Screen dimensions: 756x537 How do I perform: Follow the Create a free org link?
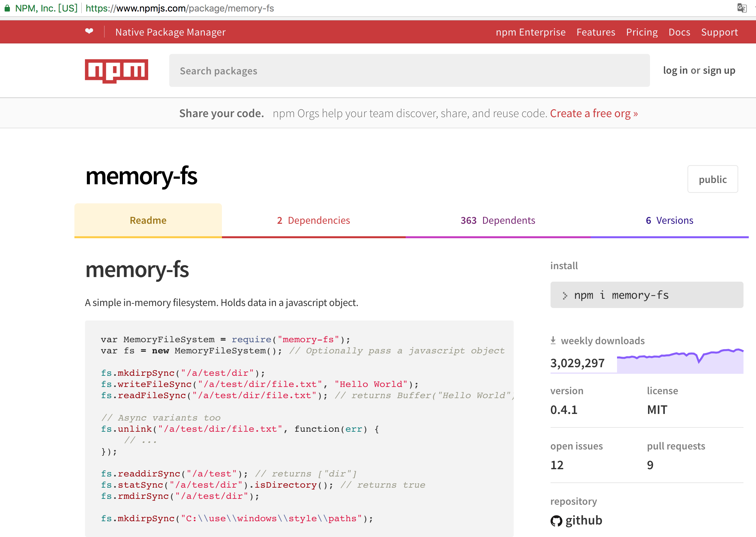[594, 114]
